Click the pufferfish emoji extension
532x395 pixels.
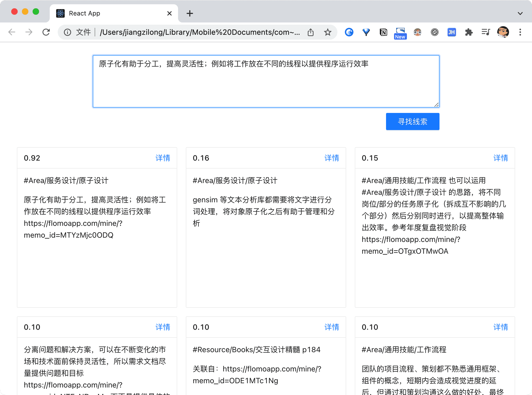[x=417, y=32]
